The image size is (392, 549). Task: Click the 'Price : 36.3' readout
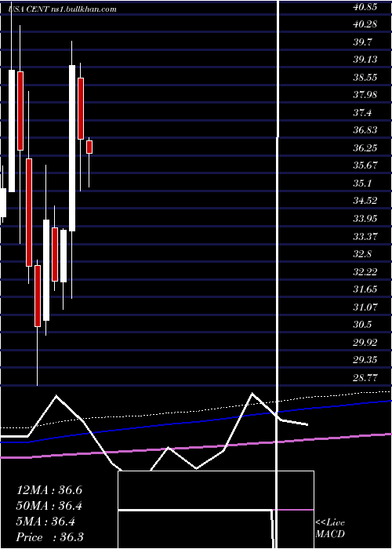(x=49, y=537)
